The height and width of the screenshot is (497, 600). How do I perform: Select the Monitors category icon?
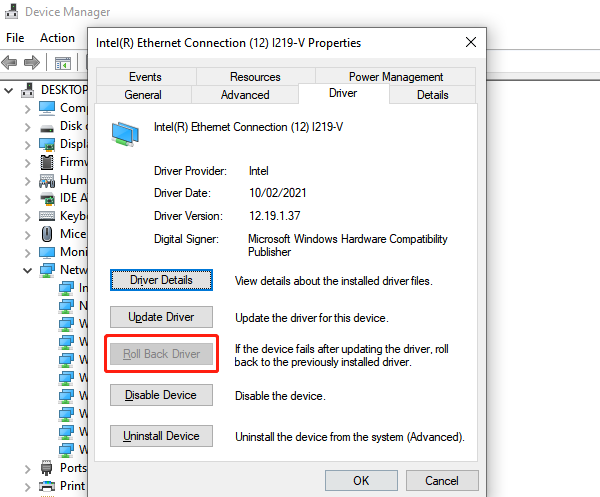(47, 252)
